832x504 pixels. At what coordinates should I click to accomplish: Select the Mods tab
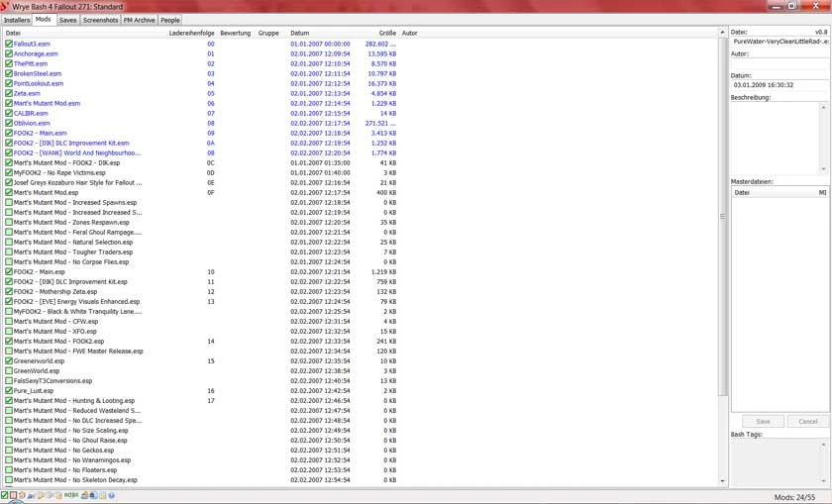pos(43,19)
